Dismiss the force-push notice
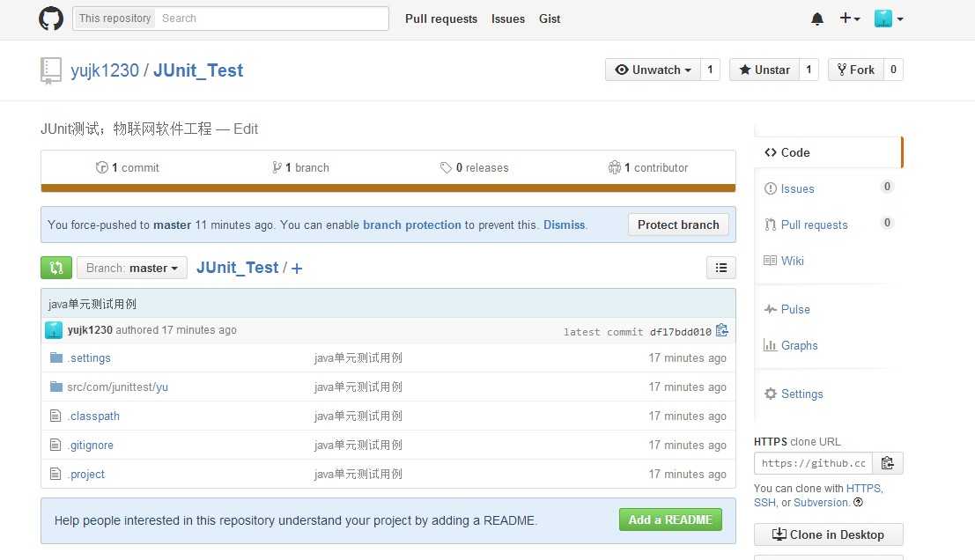The image size is (975, 560). pos(565,225)
